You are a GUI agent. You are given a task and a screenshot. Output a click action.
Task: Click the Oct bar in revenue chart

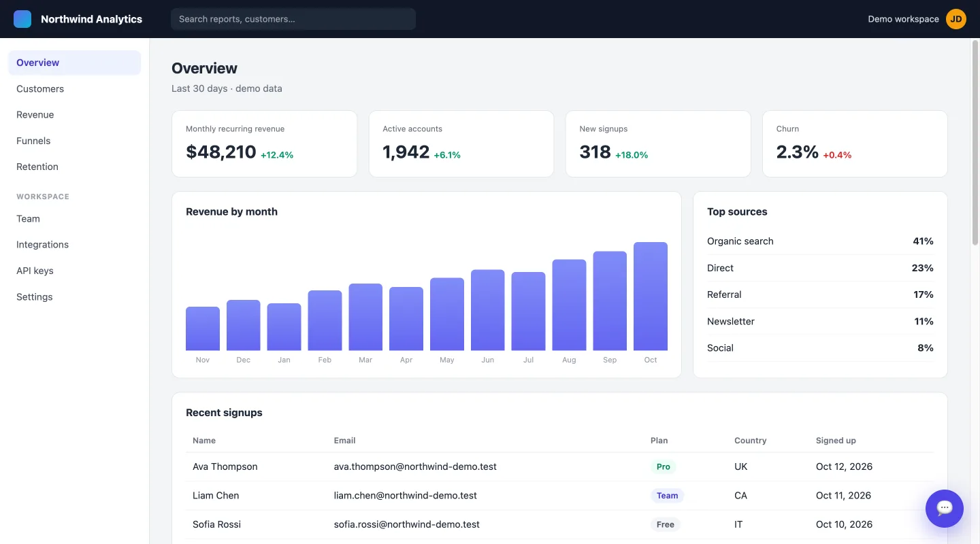pos(651,296)
